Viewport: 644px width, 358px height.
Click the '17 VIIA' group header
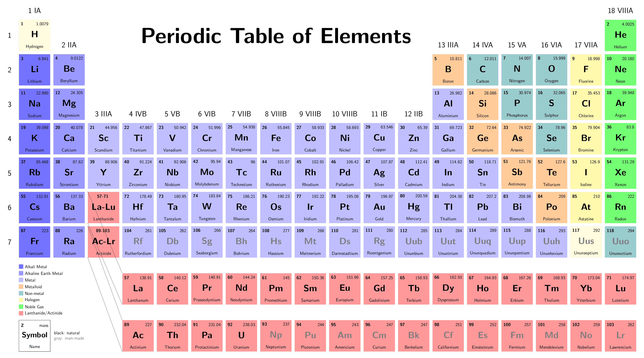(586, 45)
